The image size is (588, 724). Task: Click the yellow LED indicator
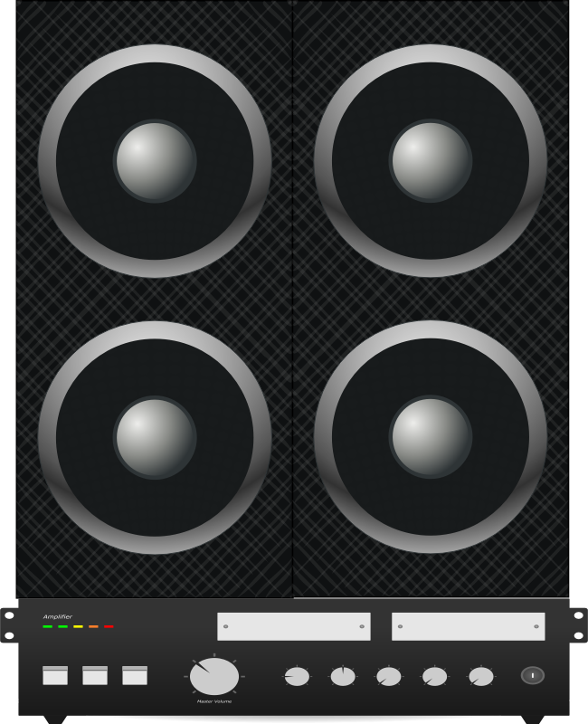pyautogui.click(x=78, y=626)
